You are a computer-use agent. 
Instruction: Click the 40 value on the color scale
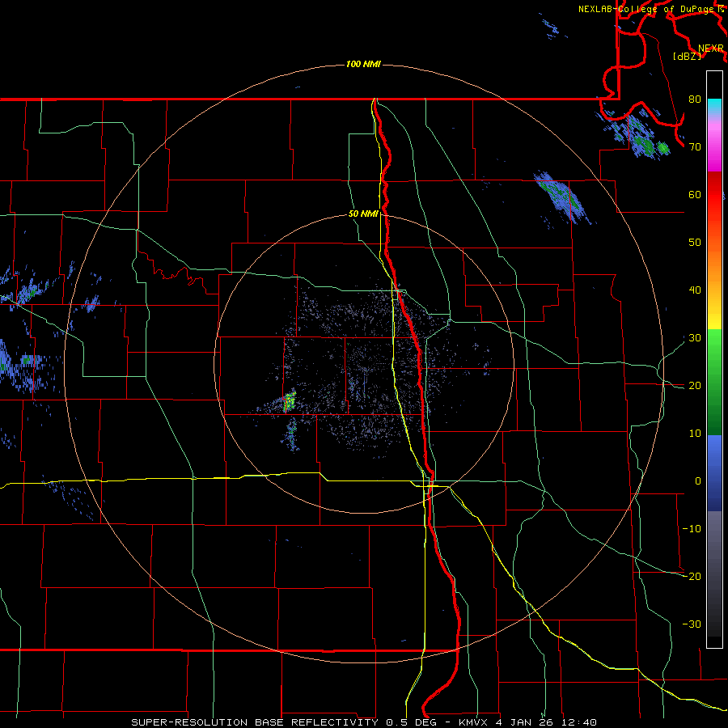click(x=695, y=290)
